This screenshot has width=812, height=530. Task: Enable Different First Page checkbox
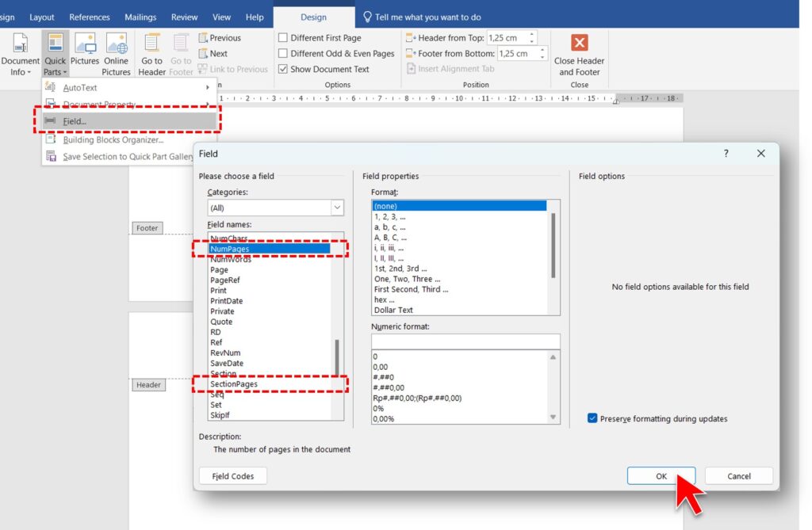tap(283, 38)
